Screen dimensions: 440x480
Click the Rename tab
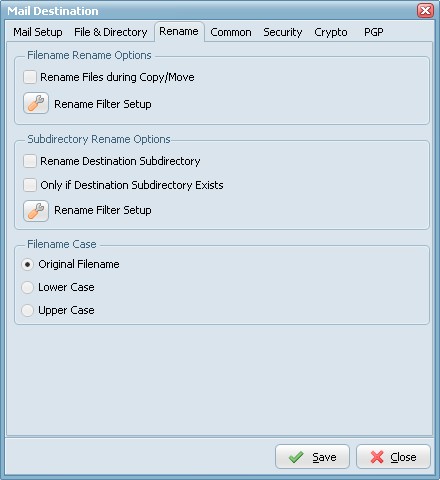tap(179, 32)
